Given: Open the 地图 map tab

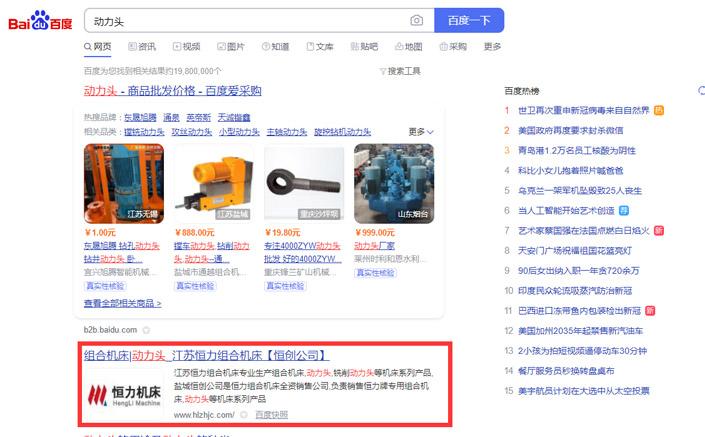Looking at the screenshot, I should (x=407, y=47).
